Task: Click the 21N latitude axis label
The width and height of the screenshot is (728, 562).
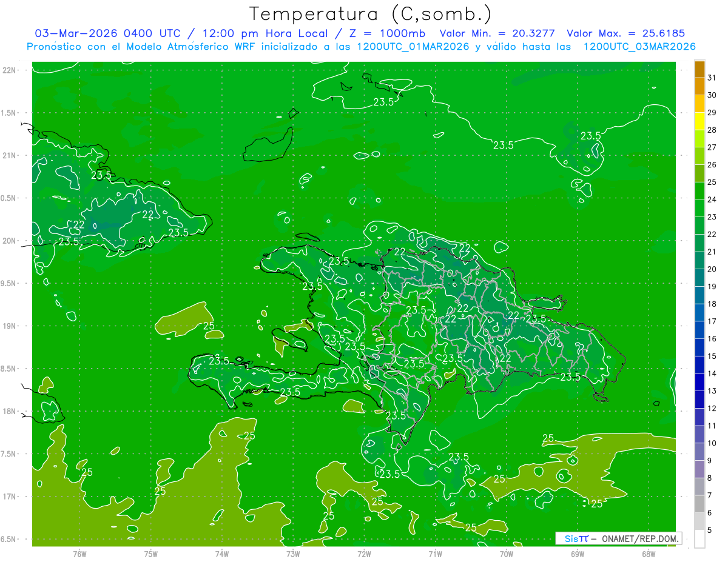Action: [x=9, y=155]
